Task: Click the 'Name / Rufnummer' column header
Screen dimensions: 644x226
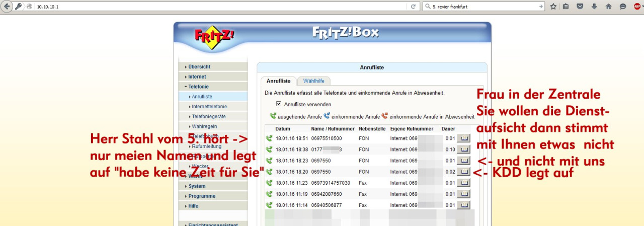Action: click(333, 129)
